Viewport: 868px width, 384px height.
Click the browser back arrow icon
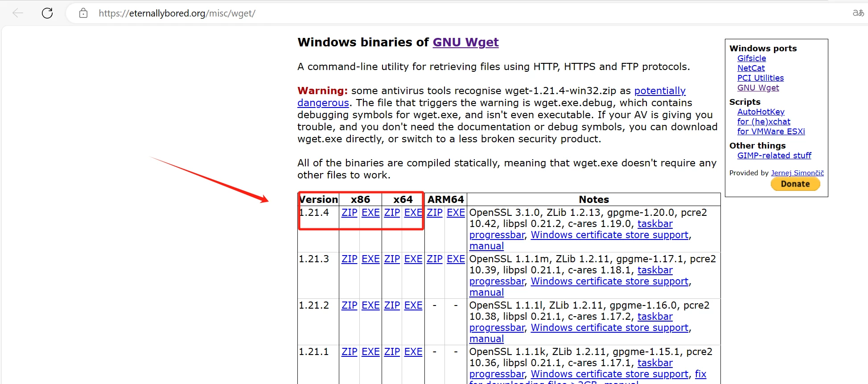click(18, 13)
